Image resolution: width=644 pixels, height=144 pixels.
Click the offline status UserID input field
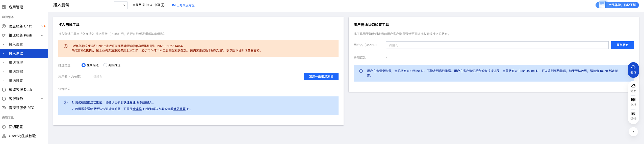pyautogui.click(x=497, y=45)
